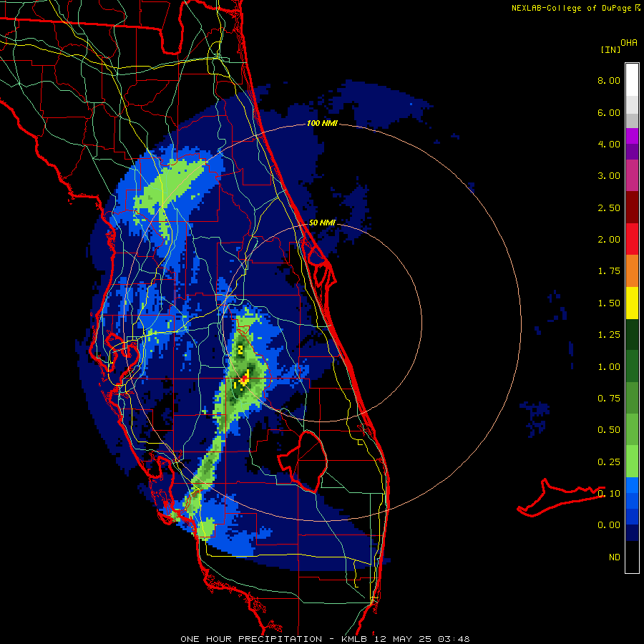This screenshot has width=644, height=644.
Task: Click the 100 NMI range ring label
Action: (x=322, y=123)
